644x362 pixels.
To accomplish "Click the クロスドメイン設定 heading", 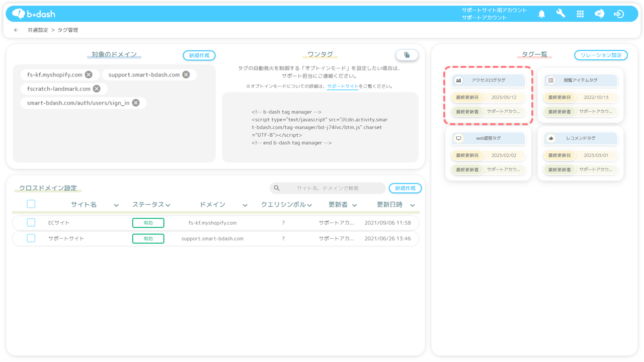I will (x=48, y=188).
